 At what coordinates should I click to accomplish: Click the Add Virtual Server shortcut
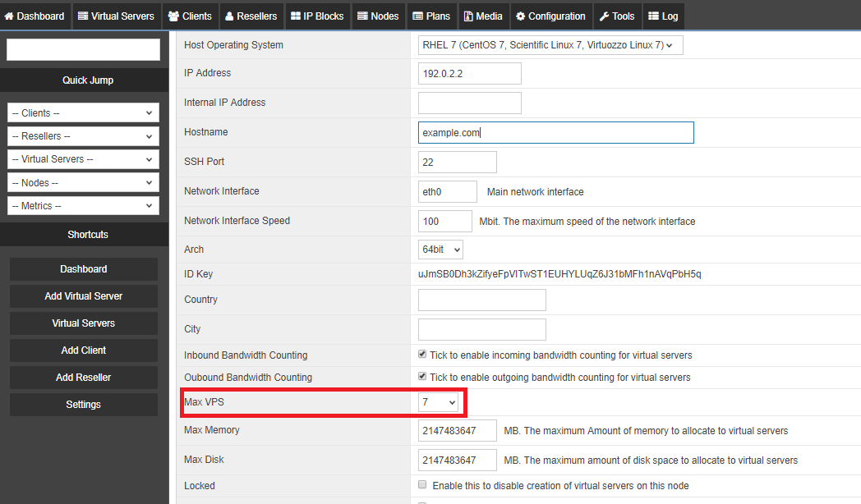84,296
